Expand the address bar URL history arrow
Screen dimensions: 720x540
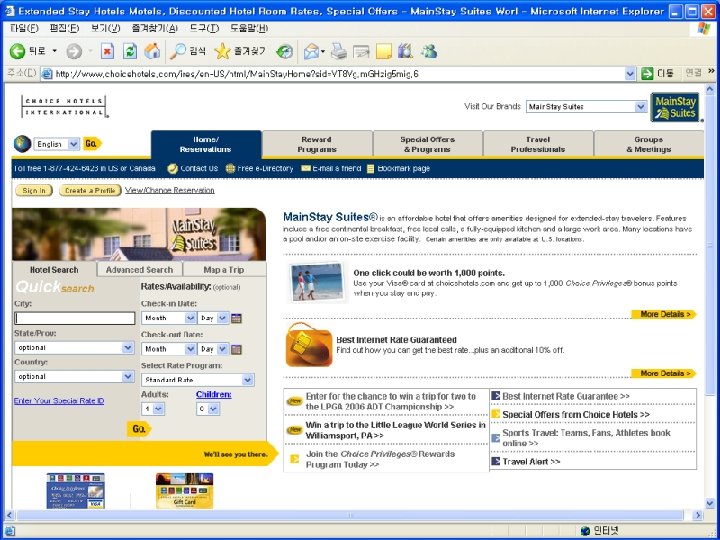[x=630, y=73]
